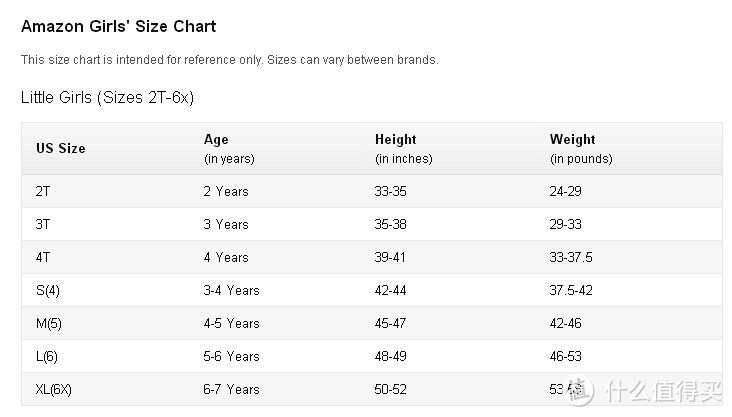Select the L(6) size cell

point(47,357)
